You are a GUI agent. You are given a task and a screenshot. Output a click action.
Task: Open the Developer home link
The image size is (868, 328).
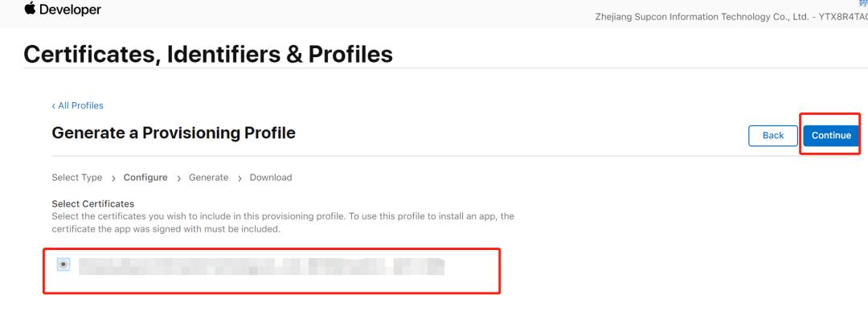point(71,10)
